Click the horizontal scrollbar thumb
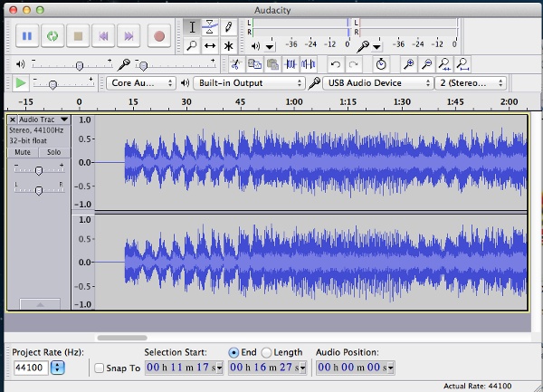This screenshot has width=543, height=392. 122,338
